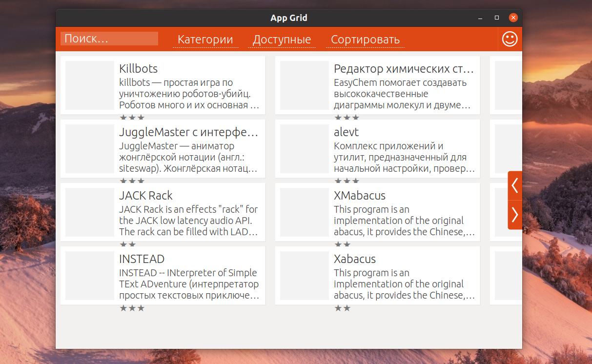Maximize the App Grid window

497,18
